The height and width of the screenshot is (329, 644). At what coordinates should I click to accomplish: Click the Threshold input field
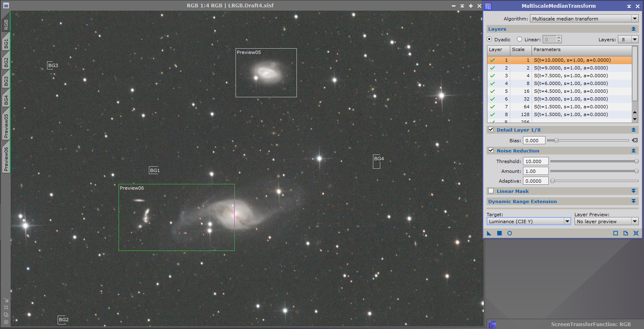535,161
